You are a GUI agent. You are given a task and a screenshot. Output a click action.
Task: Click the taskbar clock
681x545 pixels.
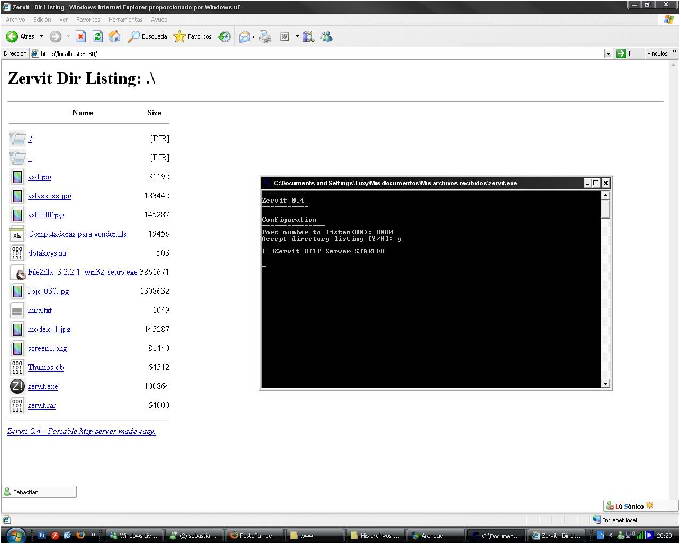pyautogui.click(x=664, y=535)
